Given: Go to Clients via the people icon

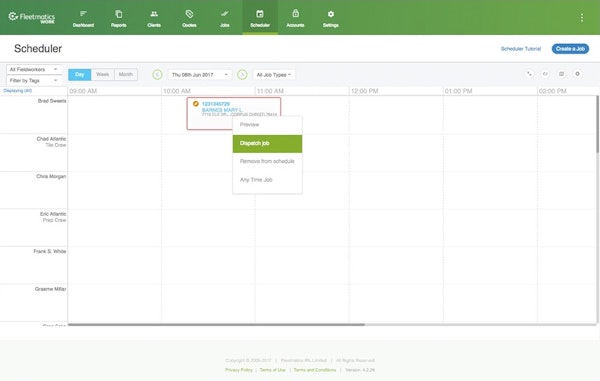Looking at the screenshot, I should tap(154, 14).
